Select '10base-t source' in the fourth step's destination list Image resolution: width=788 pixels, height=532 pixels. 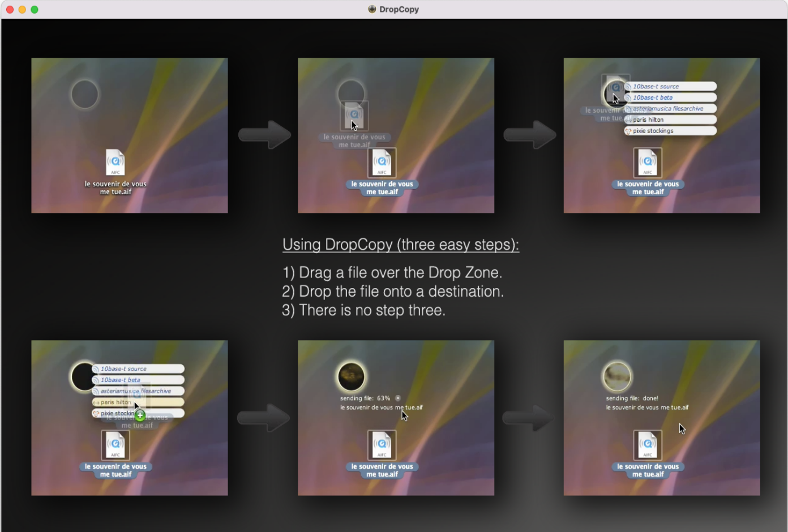point(138,369)
